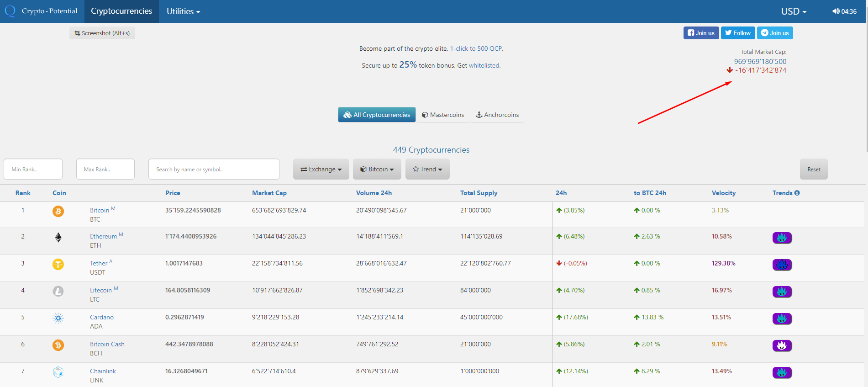Image resolution: width=868 pixels, height=387 pixels.
Task: Open the Tether coin link
Action: (99, 263)
